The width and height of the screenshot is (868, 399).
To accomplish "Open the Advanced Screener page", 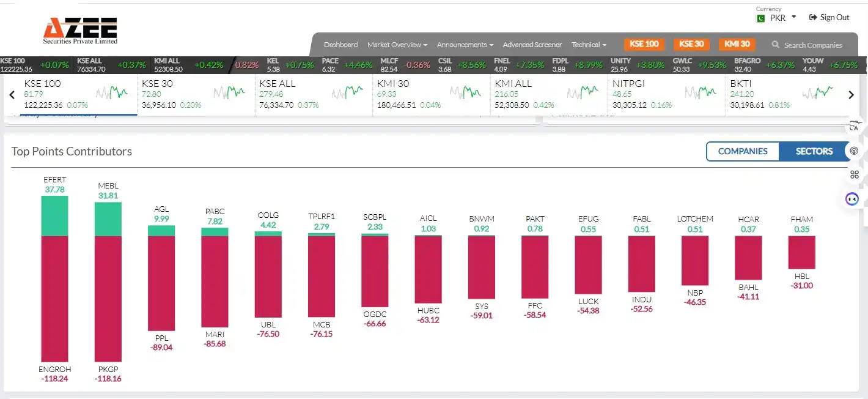I will click(532, 45).
